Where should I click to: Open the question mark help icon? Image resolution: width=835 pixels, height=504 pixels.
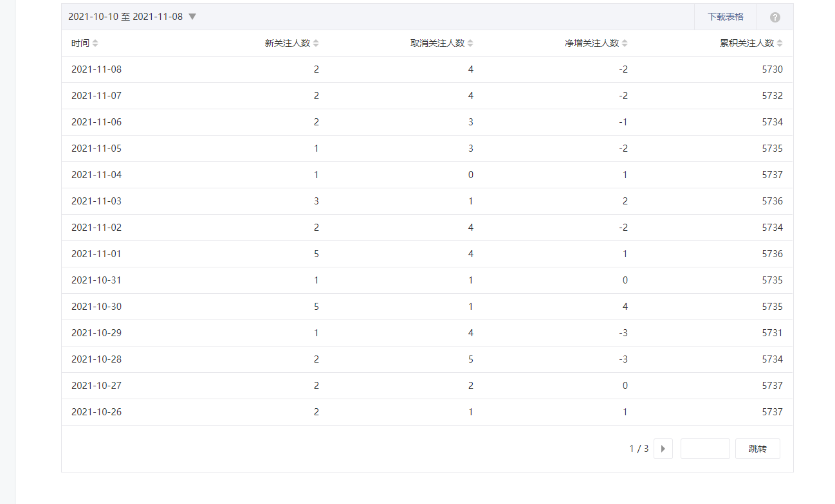775,17
